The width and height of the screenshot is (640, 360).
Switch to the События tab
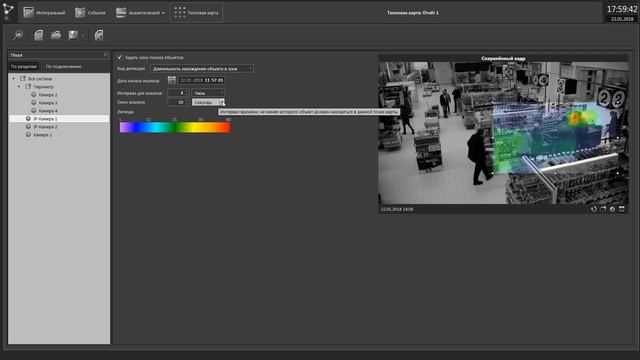coord(90,13)
